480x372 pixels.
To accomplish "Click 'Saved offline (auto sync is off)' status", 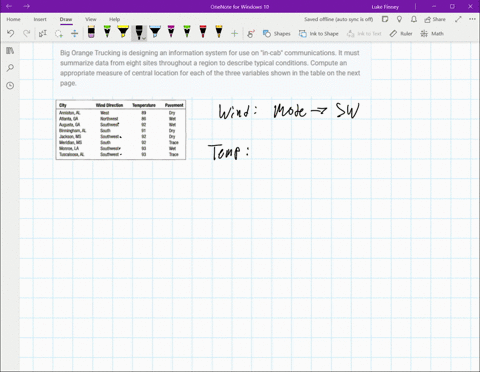I will pyautogui.click(x=338, y=19).
